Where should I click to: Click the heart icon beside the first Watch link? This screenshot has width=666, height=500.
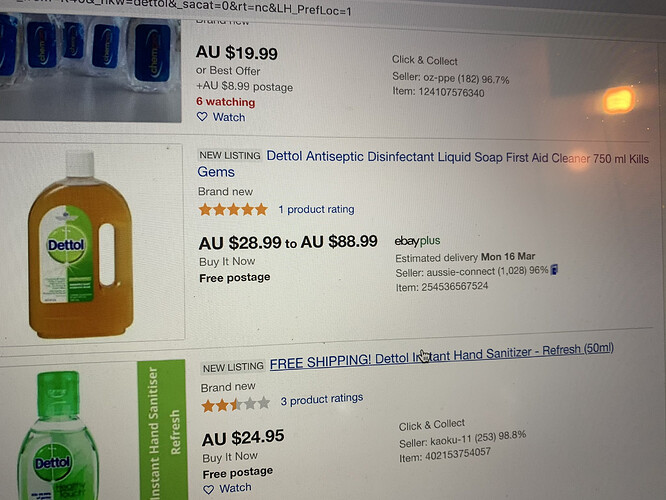coord(202,117)
